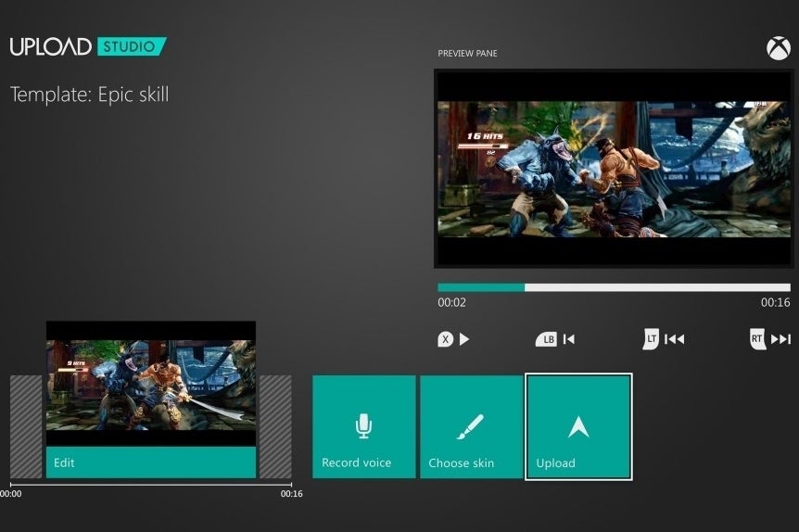Select the Upload tile
Screen dimensions: 799x532
[x=579, y=427]
